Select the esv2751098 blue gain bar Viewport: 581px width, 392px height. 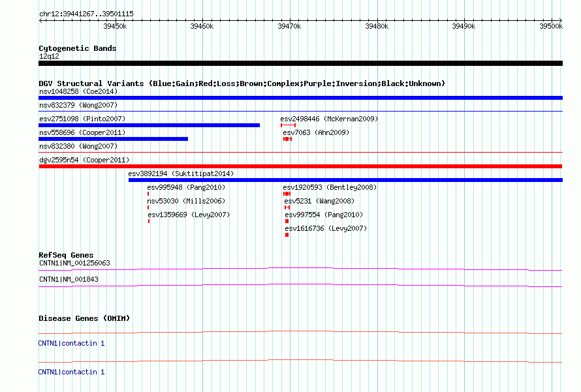pyautogui.click(x=149, y=125)
